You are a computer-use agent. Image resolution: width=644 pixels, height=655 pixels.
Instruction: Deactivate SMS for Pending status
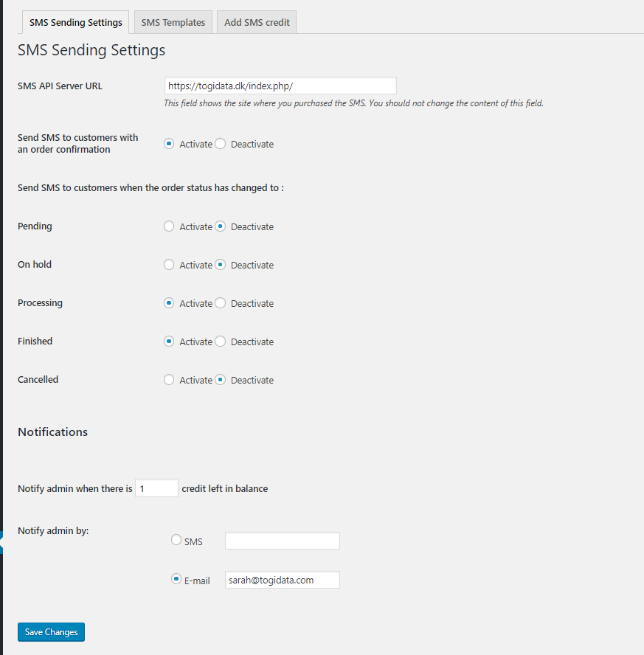[x=220, y=226]
